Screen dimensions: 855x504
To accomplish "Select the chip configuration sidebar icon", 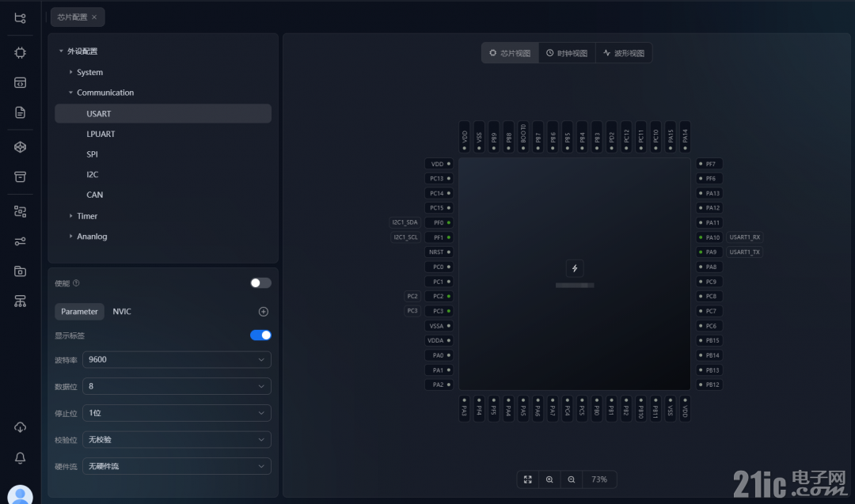I will [x=20, y=53].
